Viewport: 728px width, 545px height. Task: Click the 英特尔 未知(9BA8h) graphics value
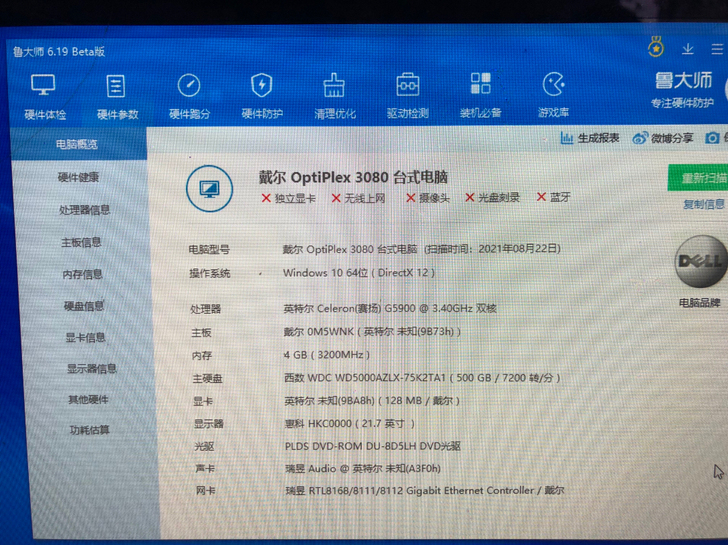(372, 401)
